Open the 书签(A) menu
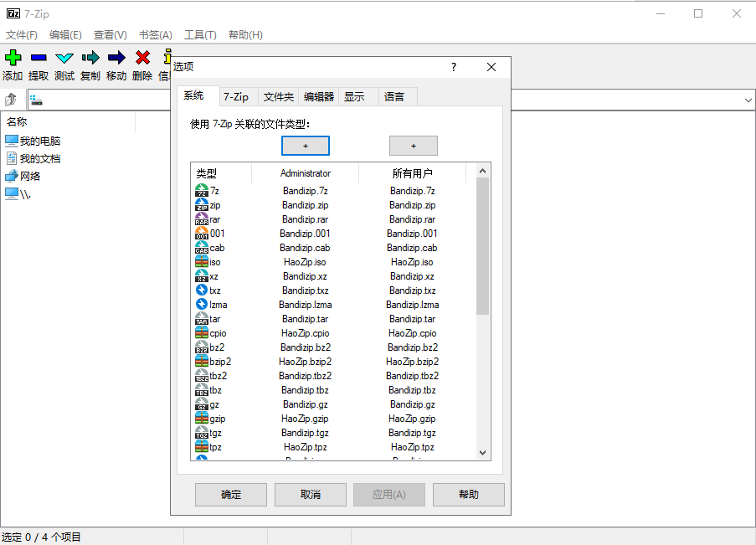756x545 pixels. pyautogui.click(x=155, y=34)
